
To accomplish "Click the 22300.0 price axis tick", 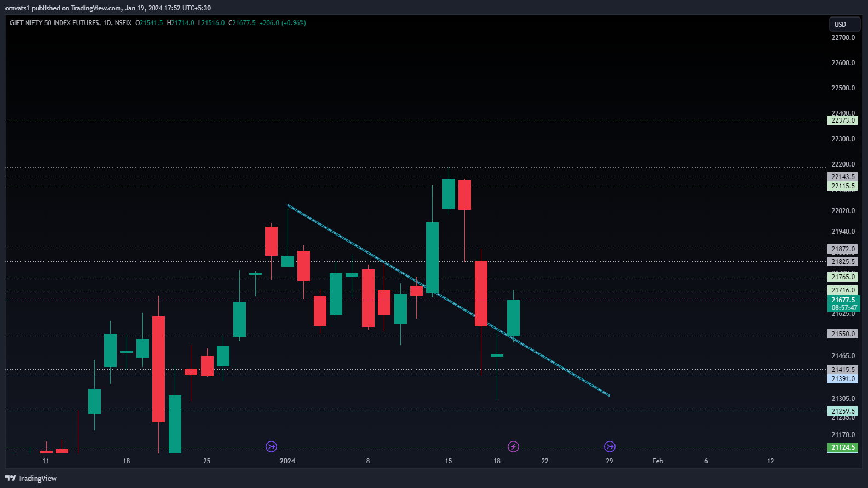I will coord(843,139).
